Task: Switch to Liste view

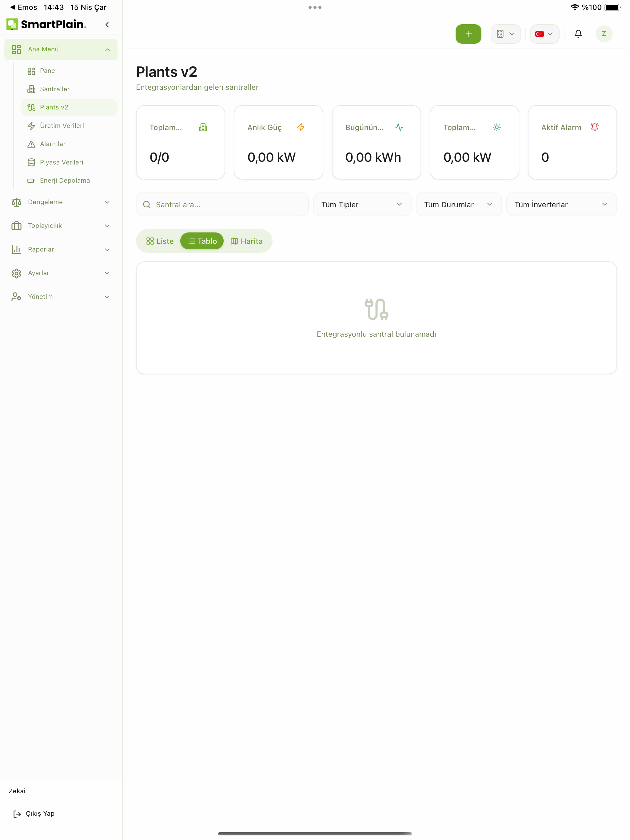Action: pyautogui.click(x=160, y=241)
